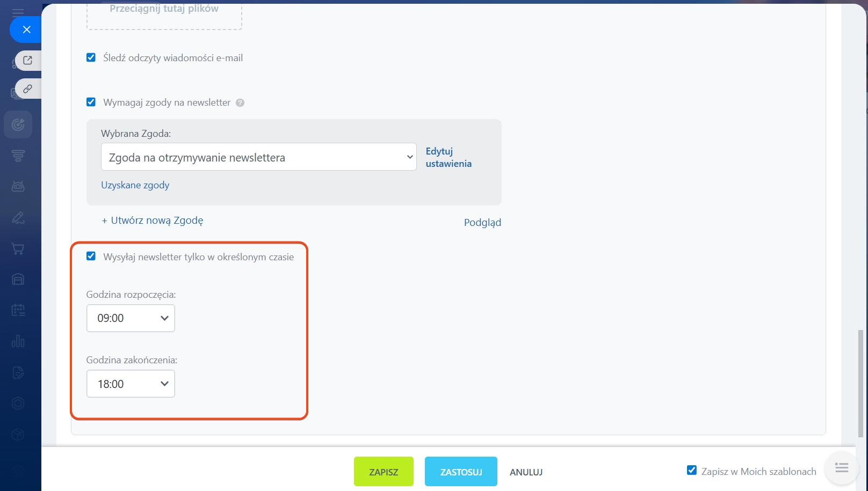Open the 'Godzina zakończenia' 18:00 dropdown

131,384
